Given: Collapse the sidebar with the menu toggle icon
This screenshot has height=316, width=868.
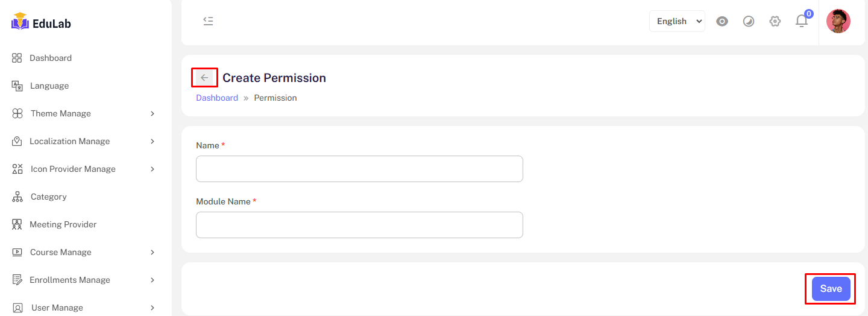Looking at the screenshot, I should coord(208,21).
